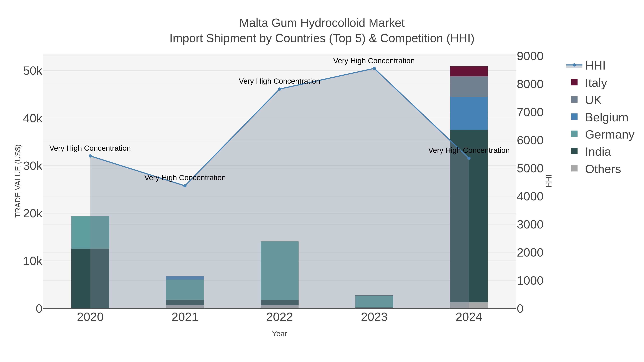Click the 5000 HHI axis tick
The image size is (644, 362).
(x=530, y=168)
